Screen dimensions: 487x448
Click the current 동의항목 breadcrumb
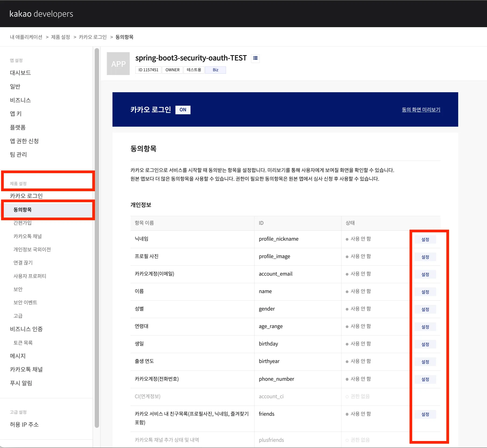(x=125, y=37)
